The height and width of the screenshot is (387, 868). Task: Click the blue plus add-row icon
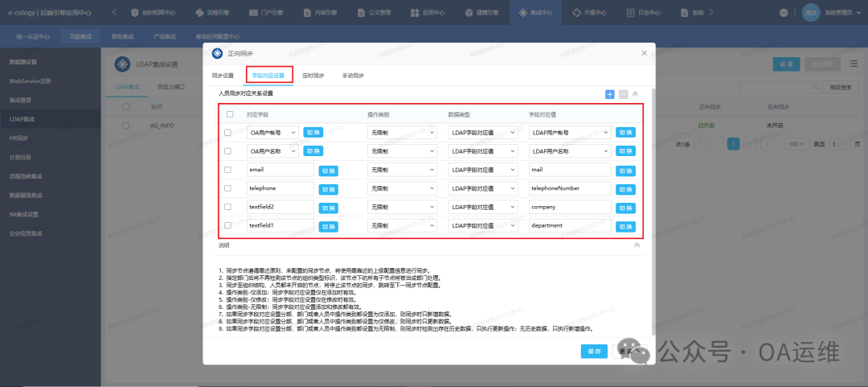click(610, 94)
